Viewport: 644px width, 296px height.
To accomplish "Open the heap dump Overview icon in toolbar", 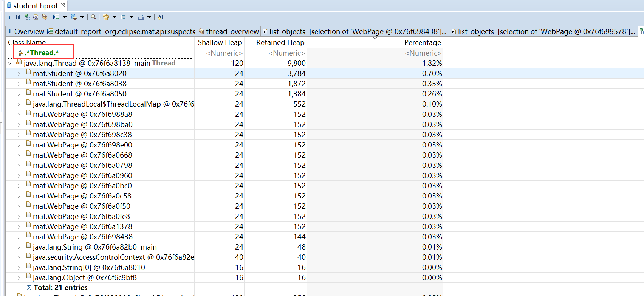I will (x=9, y=17).
